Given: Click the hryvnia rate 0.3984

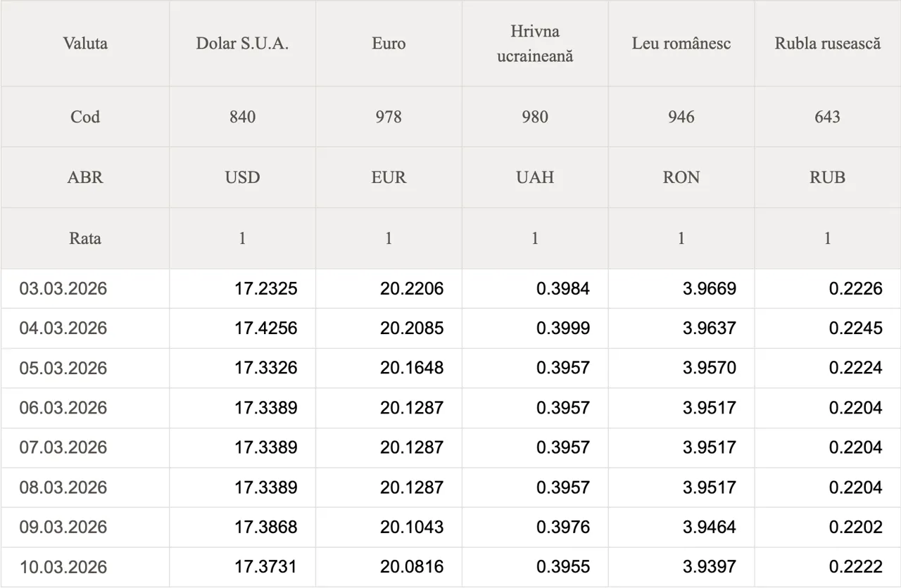Looking at the screenshot, I should coord(562,289).
